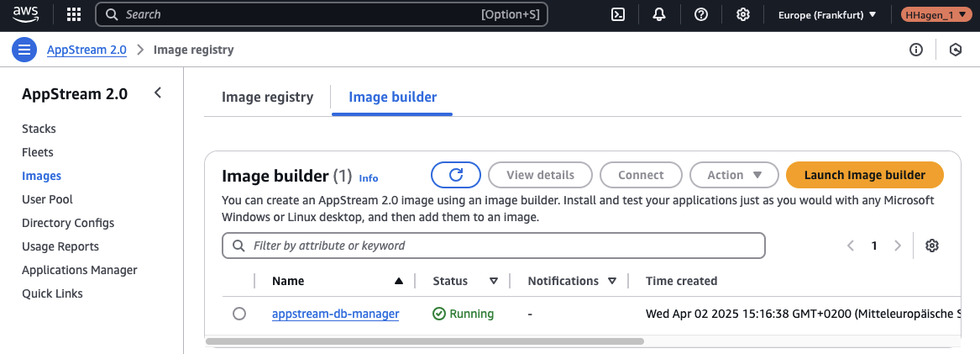
Task: Click the Connect button
Action: point(641,175)
